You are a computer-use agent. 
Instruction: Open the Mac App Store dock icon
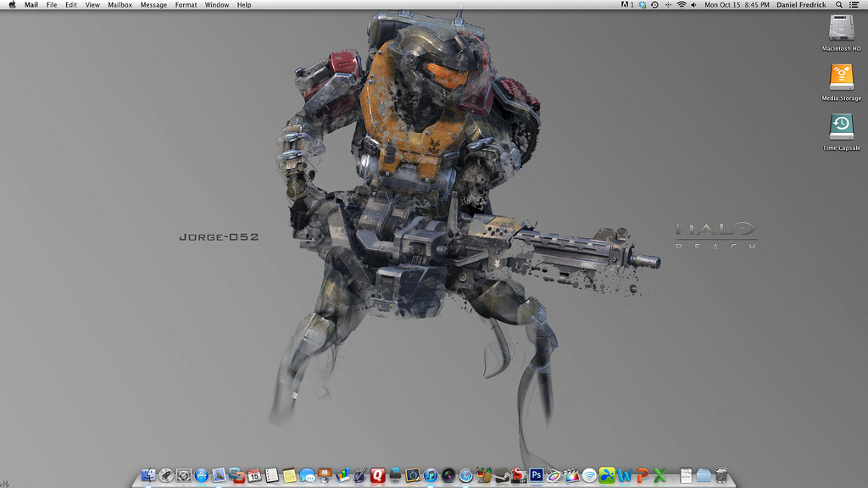click(x=201, y=475)
